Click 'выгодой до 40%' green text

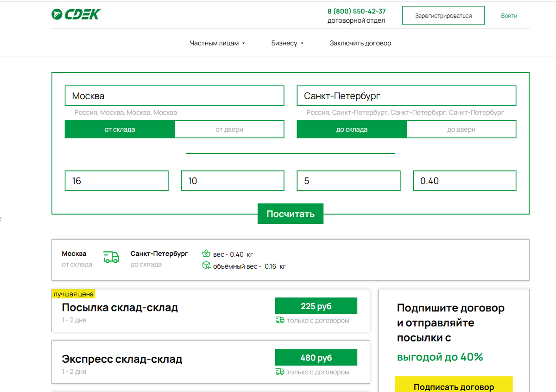pyautogui.click(x=440, y=357)
